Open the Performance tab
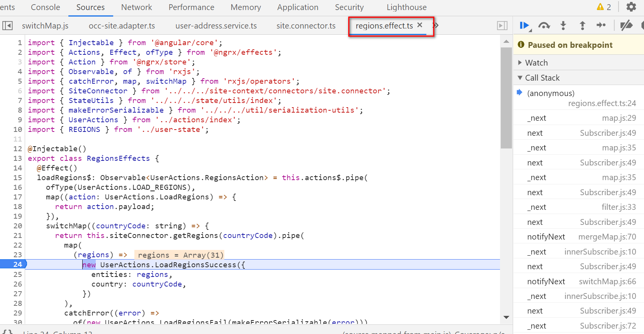Screen dimensions: 644x334 (x=191, y=7)
